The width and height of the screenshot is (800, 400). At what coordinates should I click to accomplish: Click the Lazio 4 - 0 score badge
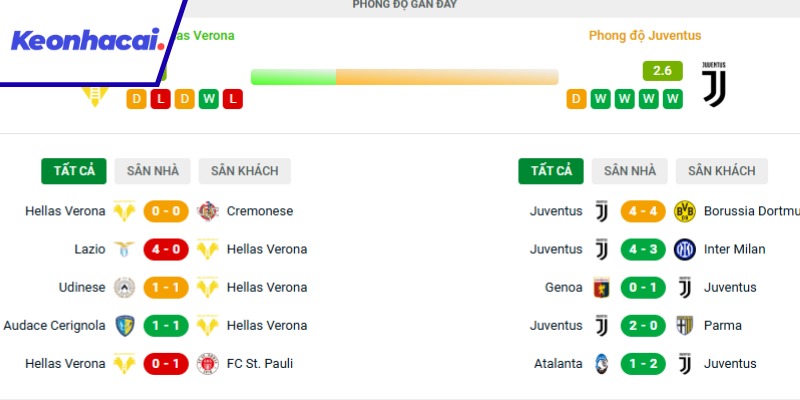tap(166, 249)
